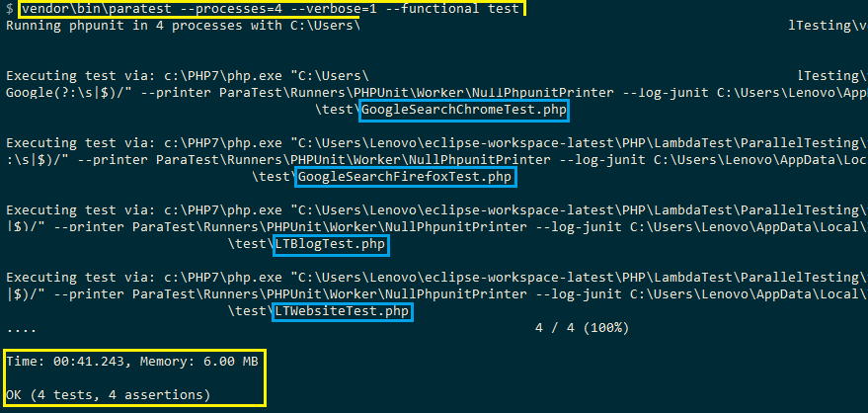Click the GoogleSearchFirefoxTest.php file name
Viewport: 868px width, 413px height.
click(x=405, y=178)
